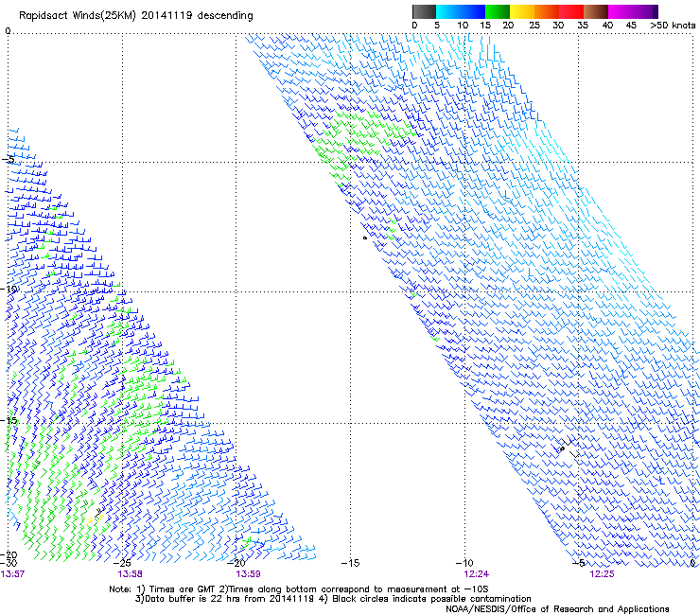Click the '-10' longitude label on bottom axis
The width and height of the screenshot is (700, 615).
(x=464, y=563)
